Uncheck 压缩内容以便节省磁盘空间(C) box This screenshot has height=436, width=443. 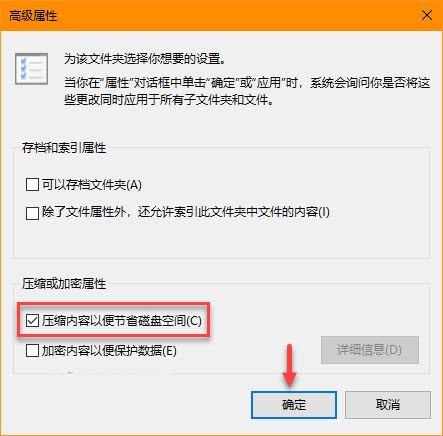(x=32, y=321)
